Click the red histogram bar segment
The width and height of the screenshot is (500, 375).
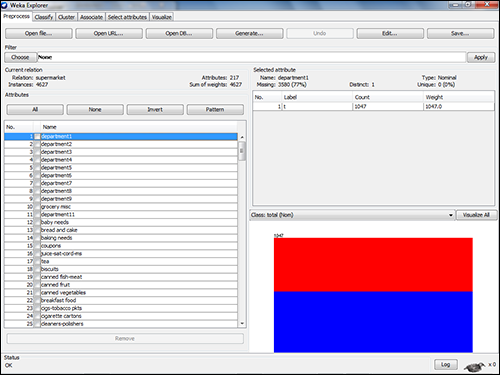point(373,265)
